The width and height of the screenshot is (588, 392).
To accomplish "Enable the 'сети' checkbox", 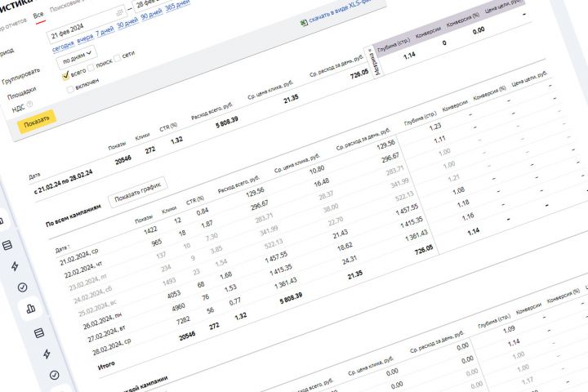I will click(118, 57).
